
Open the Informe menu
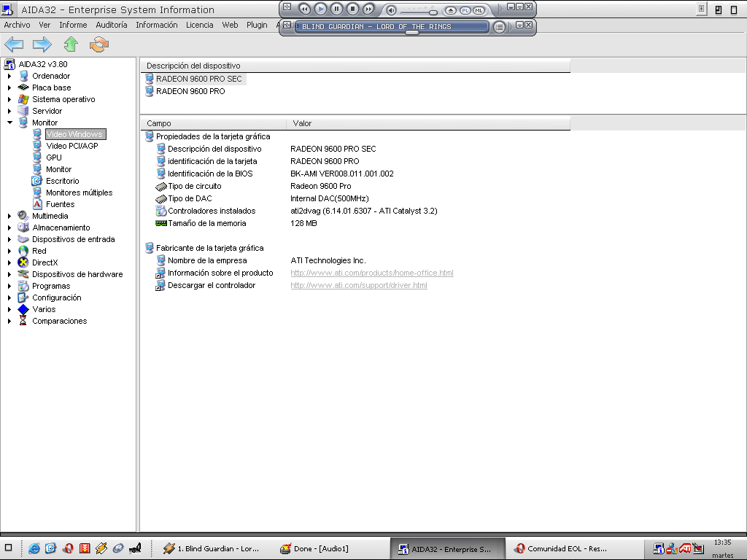tap(73, 25)
